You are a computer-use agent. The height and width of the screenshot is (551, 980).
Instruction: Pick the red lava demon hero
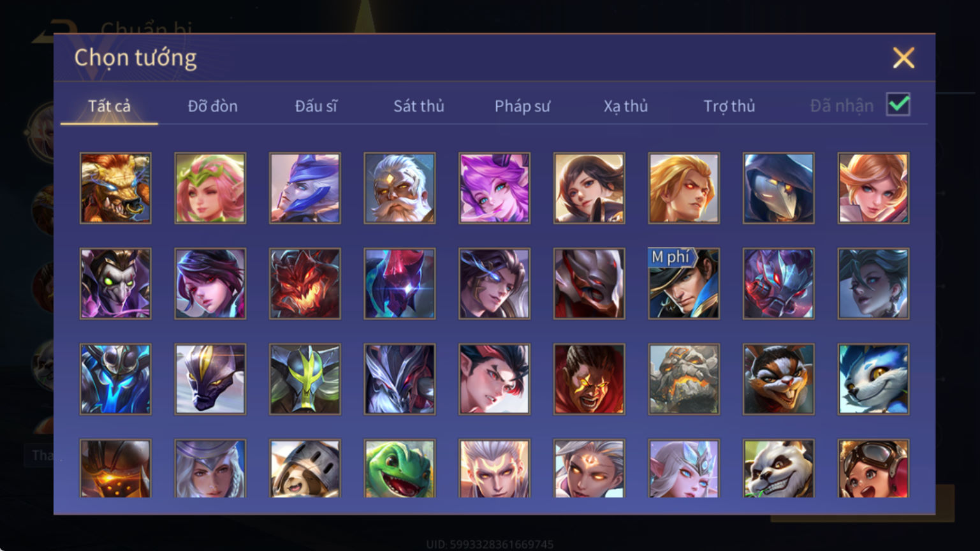[x=305, y=284]
